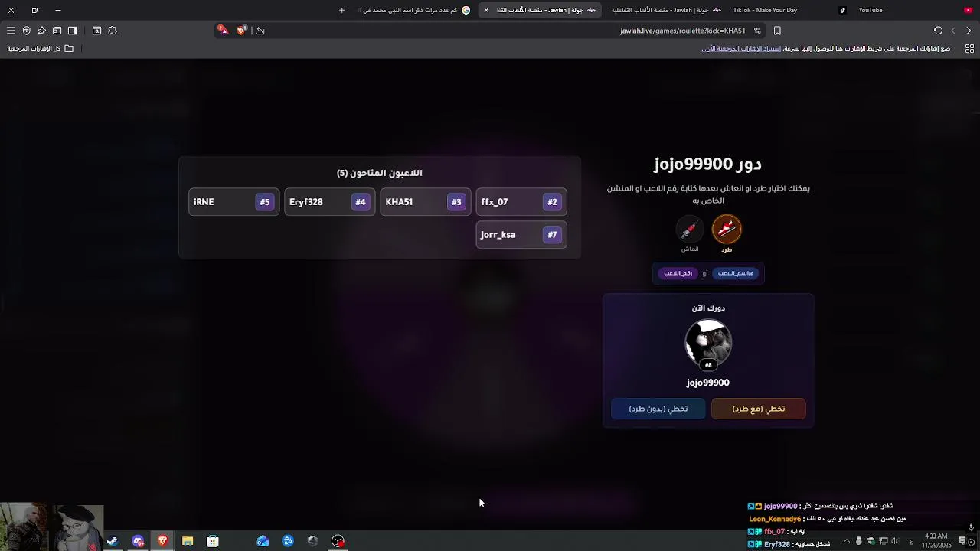Open Microsoft Store from the taskbar
Viewport: 980px width, 551px height.
click(x=213, y=541)
